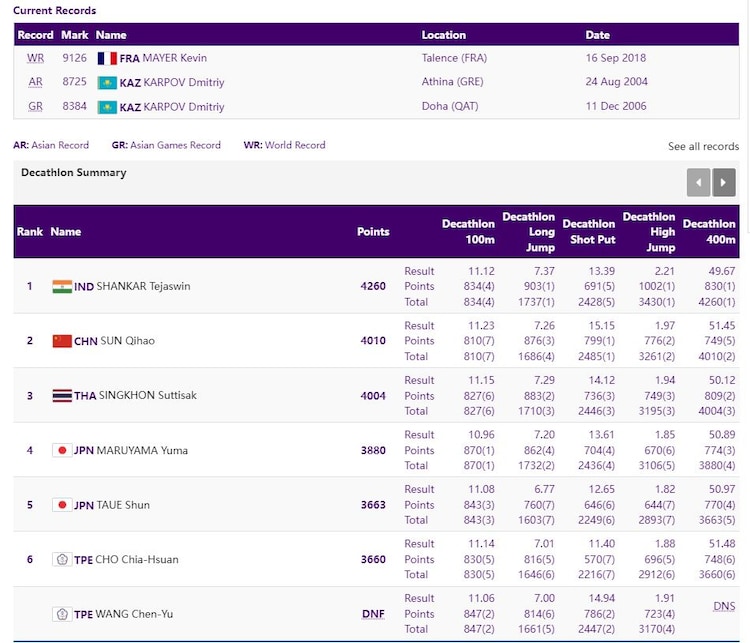Image resolution: width=750 pixels, height=643 pixels.
Task: Click the China flag beside SUN Qihao
Action: tap(62, 341)
